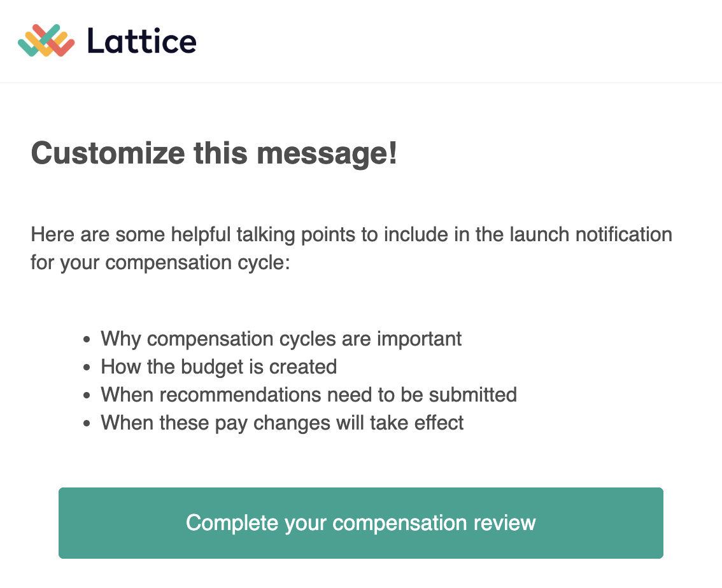The image size is (722, 588).
Task: Click the word 'Complete' on the teal button
Action: tap(232, 523)
